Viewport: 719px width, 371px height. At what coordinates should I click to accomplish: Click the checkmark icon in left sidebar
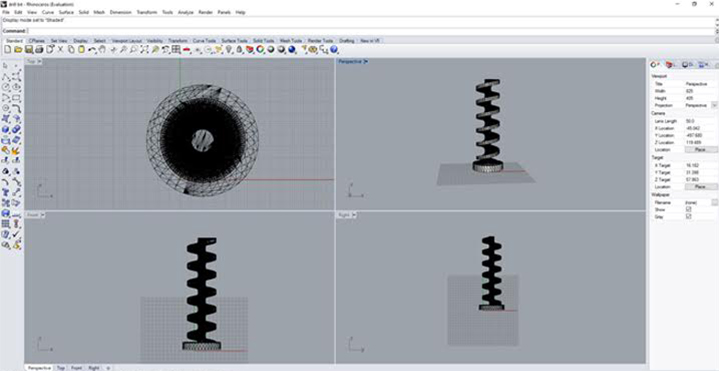pos(17,234)
